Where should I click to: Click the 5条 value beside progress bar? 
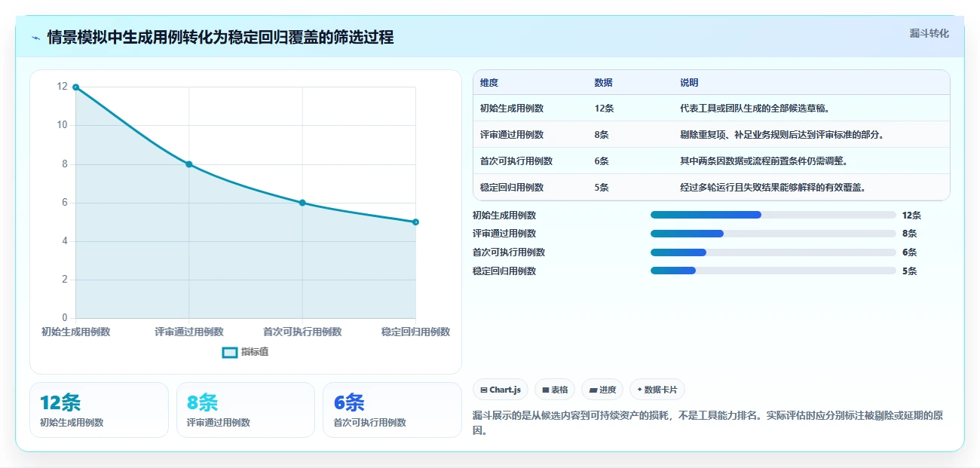click(x=909, y=271)
